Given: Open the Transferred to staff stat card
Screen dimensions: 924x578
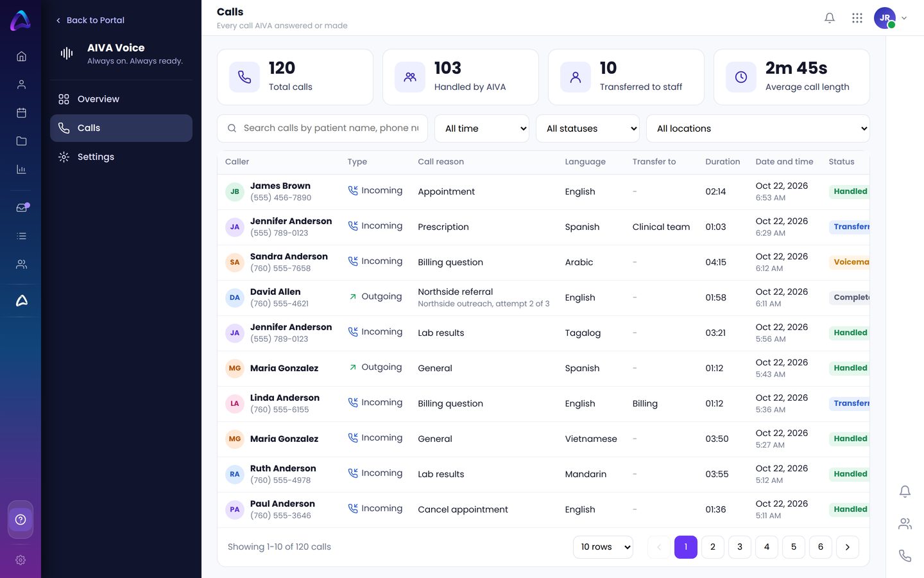Looking at the screenshot, I should coord(626,77).
